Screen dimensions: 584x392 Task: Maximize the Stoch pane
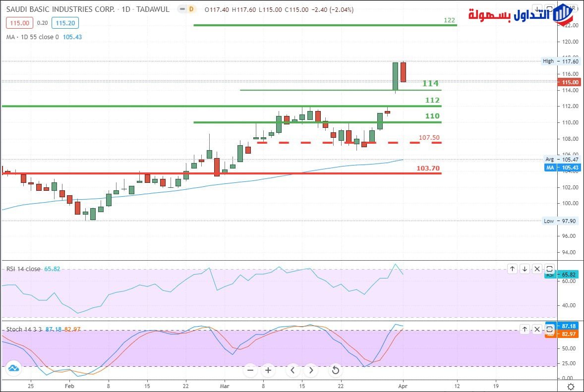[x=549, y=329]
